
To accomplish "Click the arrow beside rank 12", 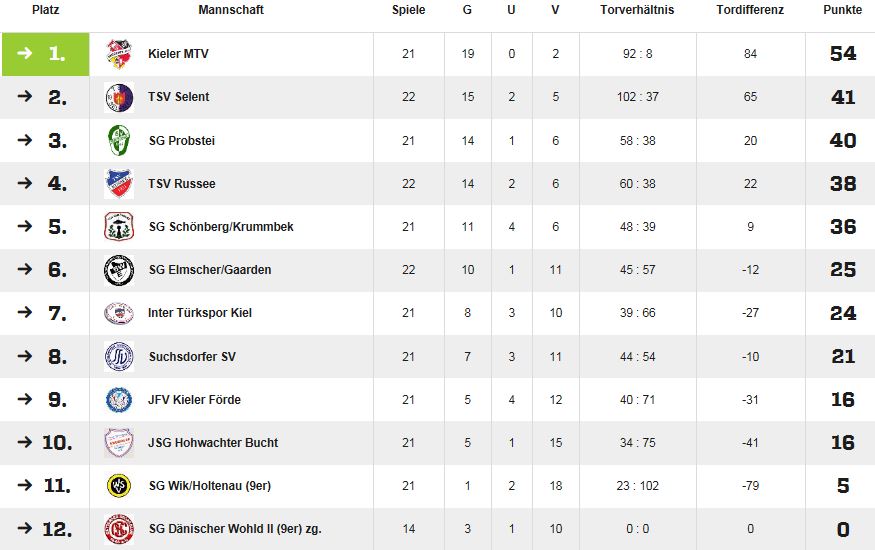I will 25,528.
